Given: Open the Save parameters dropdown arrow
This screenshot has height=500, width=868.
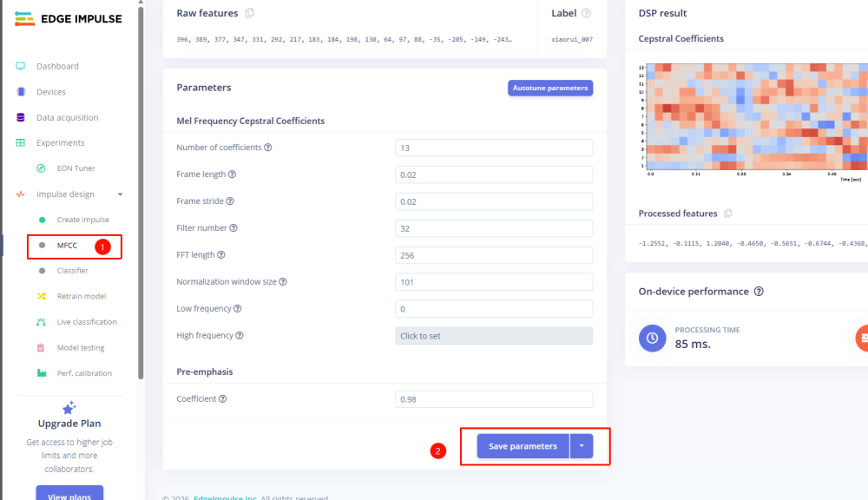Looking at the screenshot, I should tap(582, 446).
